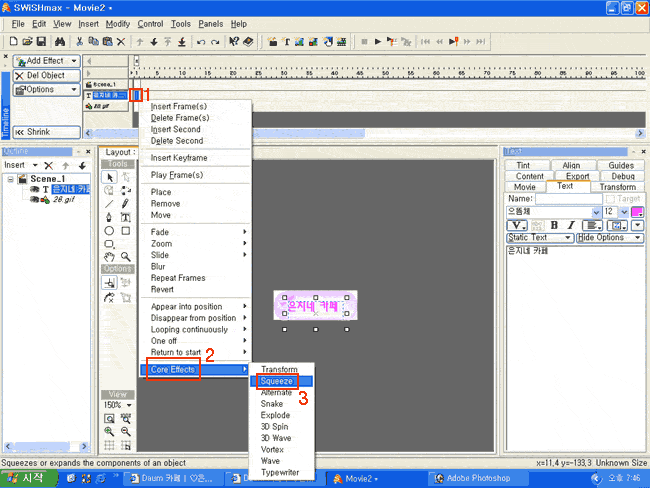Open the Modify menu

118,24
